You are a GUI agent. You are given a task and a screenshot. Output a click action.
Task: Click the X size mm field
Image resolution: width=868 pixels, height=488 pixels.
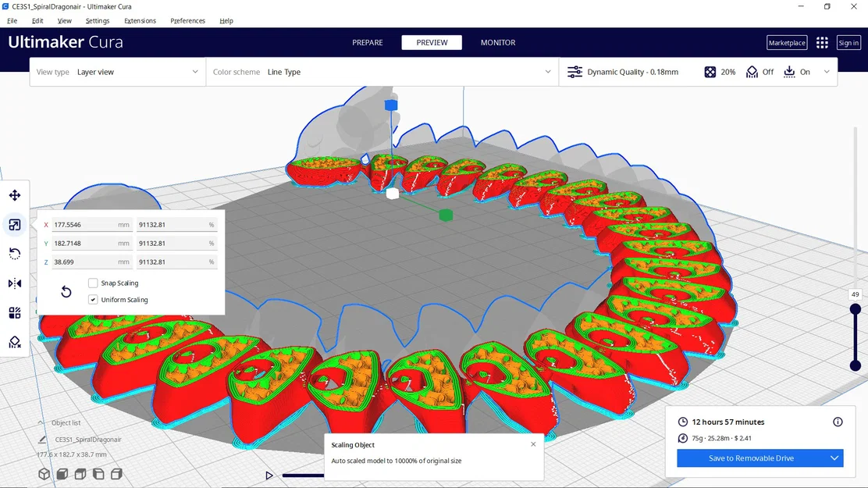[x=91, y=225]
